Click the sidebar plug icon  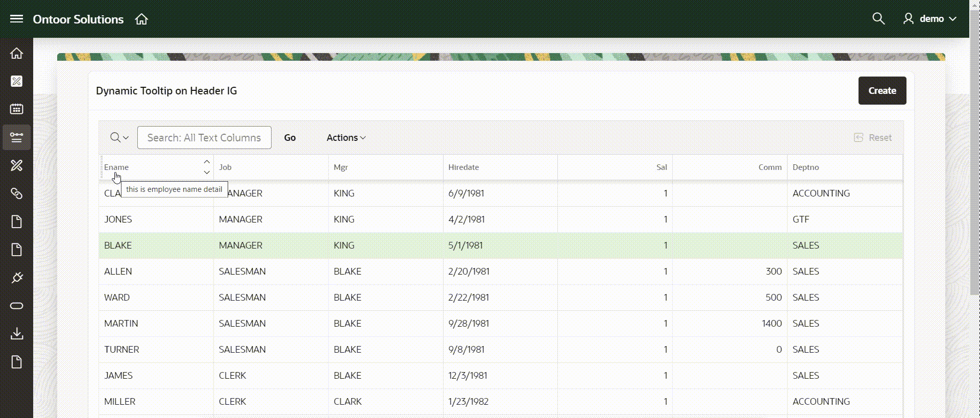point(16,278)
